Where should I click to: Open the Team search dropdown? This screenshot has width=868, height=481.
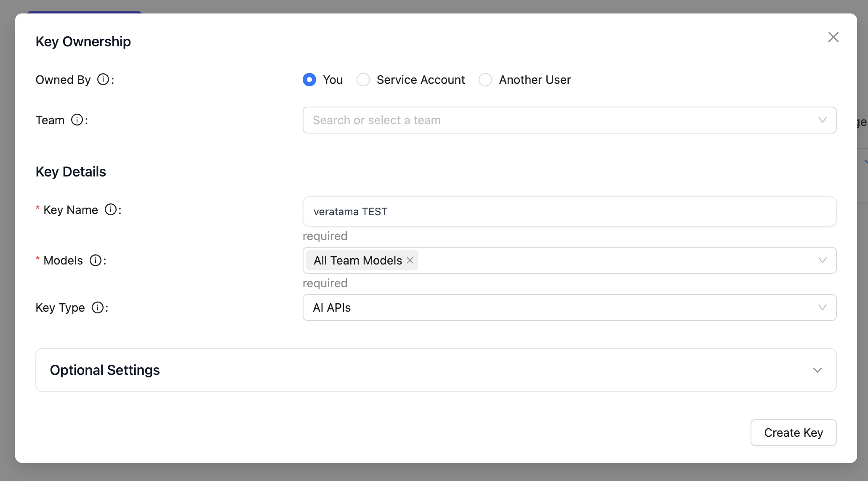(x=547, y=120)
